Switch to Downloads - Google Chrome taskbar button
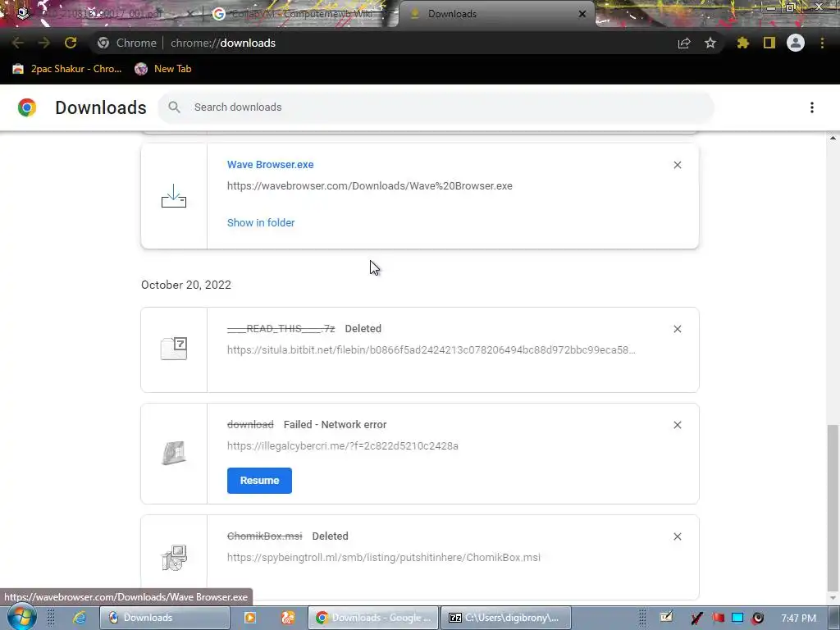 coord(373,618)
